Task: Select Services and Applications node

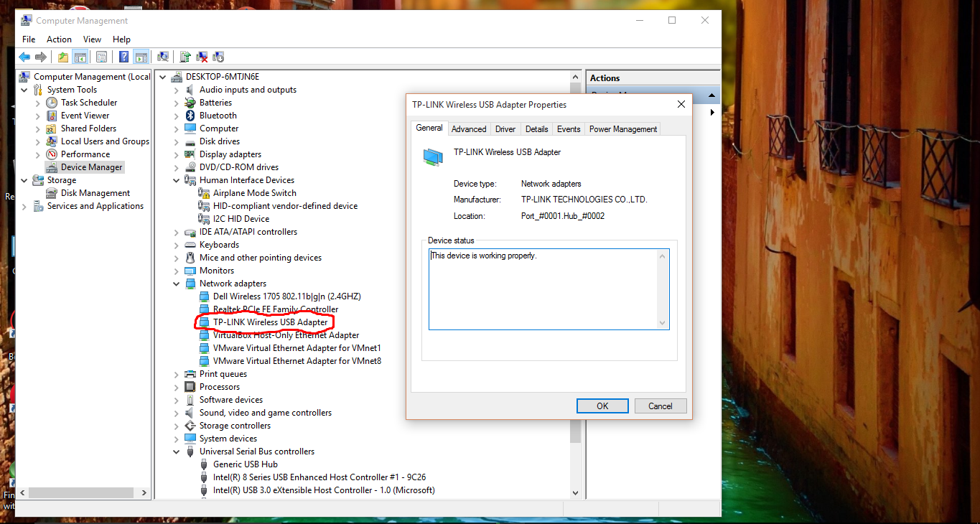Action: tap(95, 206)
